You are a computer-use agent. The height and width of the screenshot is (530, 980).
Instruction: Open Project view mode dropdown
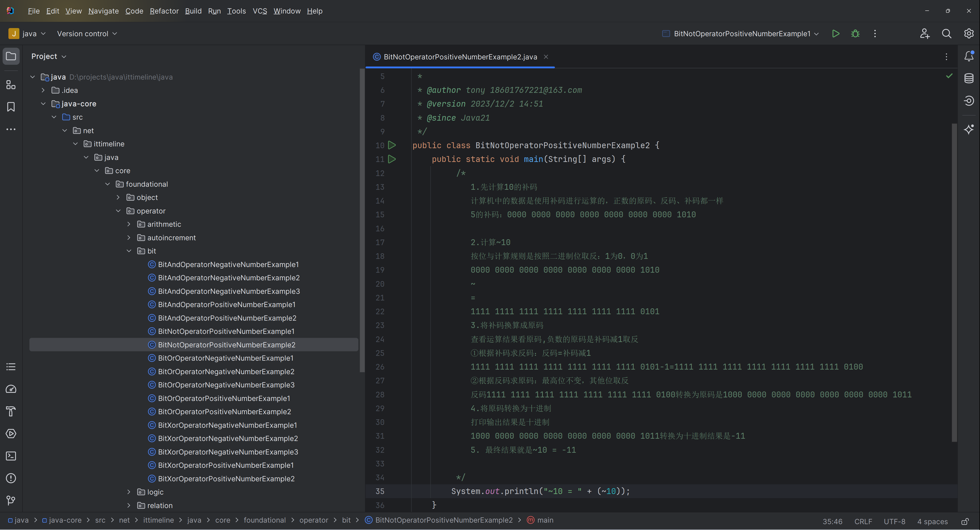[49, 56]
